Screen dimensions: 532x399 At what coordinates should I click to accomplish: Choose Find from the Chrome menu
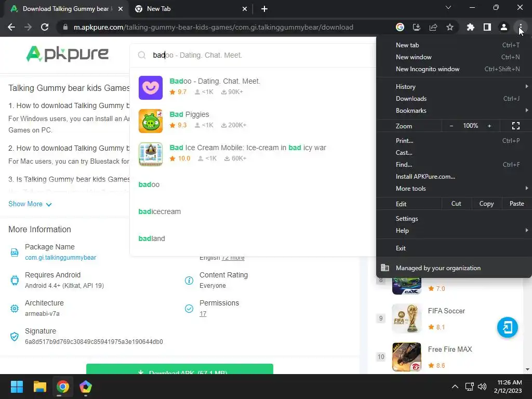(x=454, y=165)
